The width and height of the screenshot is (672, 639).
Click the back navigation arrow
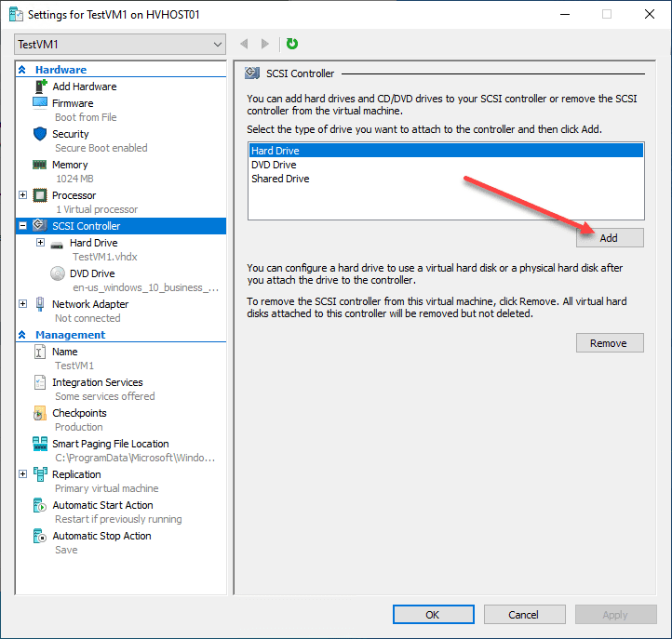pyautogui.click(x=244, y=44)
